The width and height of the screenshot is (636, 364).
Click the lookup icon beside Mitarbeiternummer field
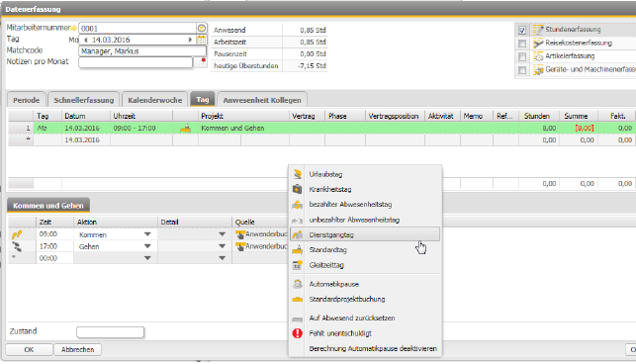pos(201,28)
